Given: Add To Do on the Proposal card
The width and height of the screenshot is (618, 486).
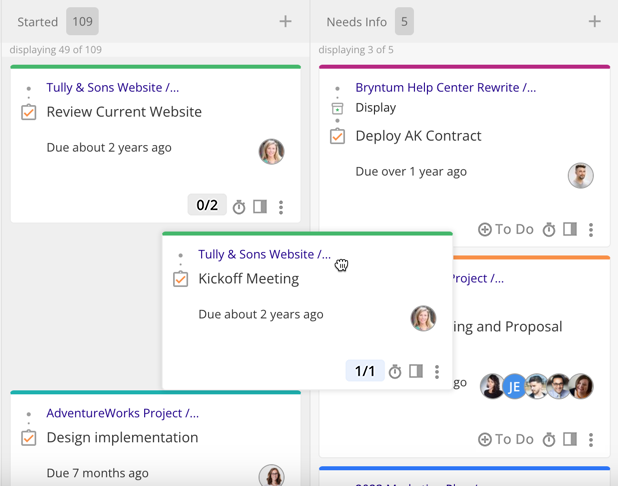Looking at the screenshot, I should [x=506, y=439].
